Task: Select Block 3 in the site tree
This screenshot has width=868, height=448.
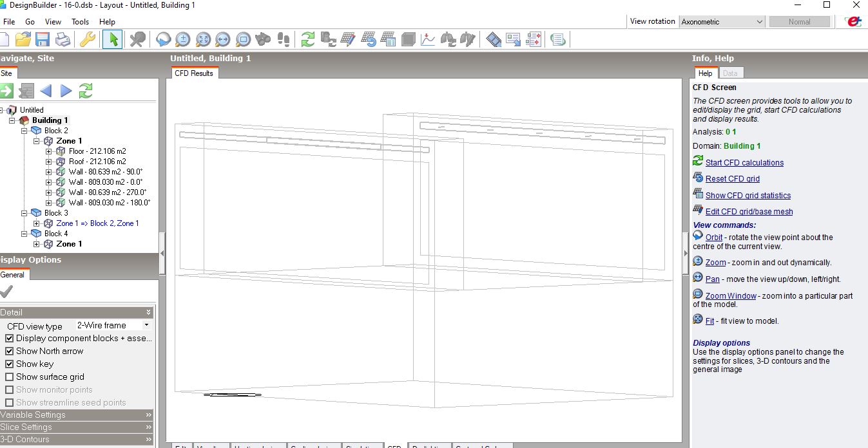Action: 56,213
